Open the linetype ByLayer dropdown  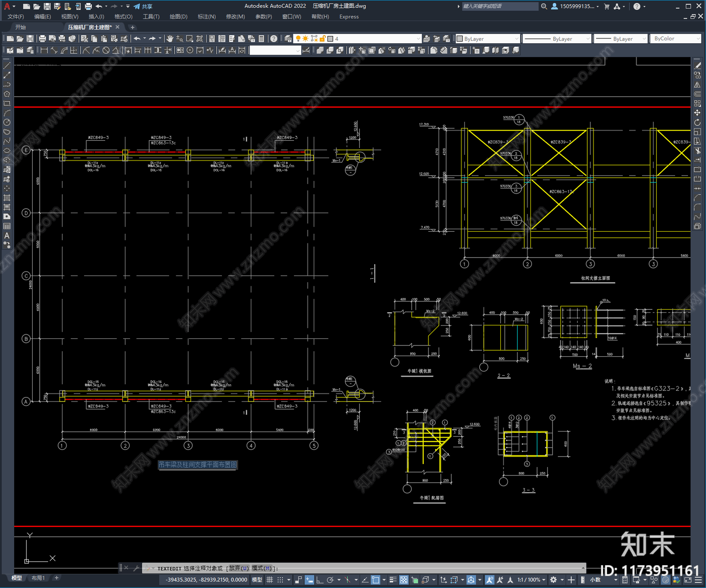(x=557, y=39)
